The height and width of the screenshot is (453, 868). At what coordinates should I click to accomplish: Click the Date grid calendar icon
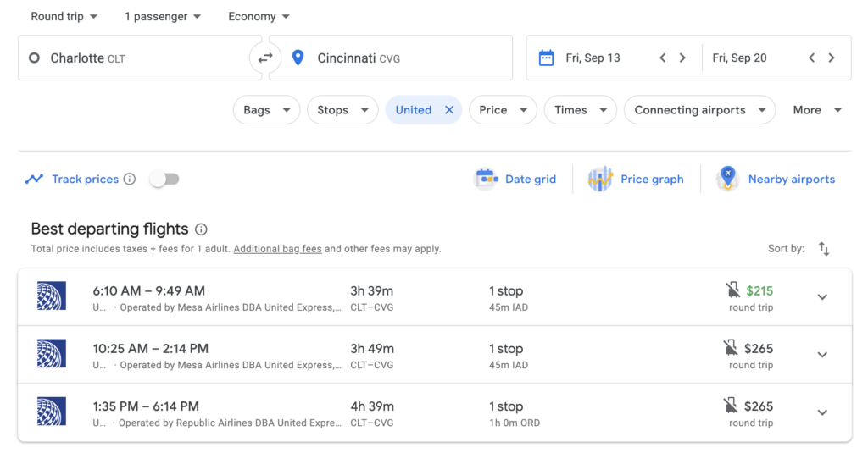coord(487,179)
